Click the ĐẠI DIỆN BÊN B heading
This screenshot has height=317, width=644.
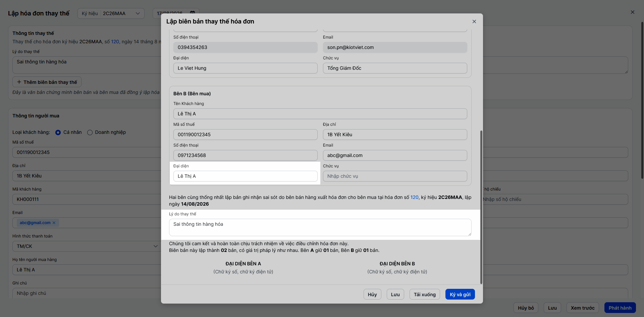pos(397,264)
